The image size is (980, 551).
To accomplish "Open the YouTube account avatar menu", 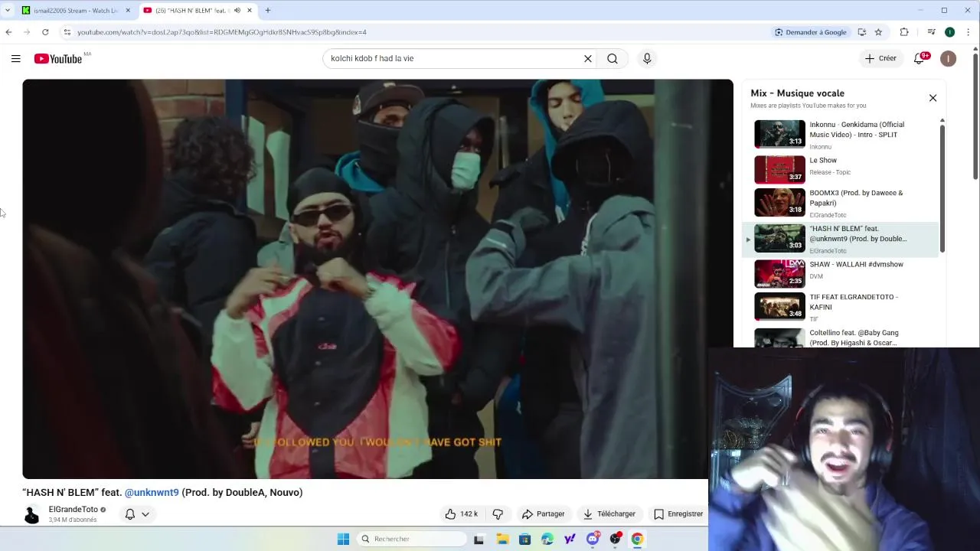I will (948, 58).
